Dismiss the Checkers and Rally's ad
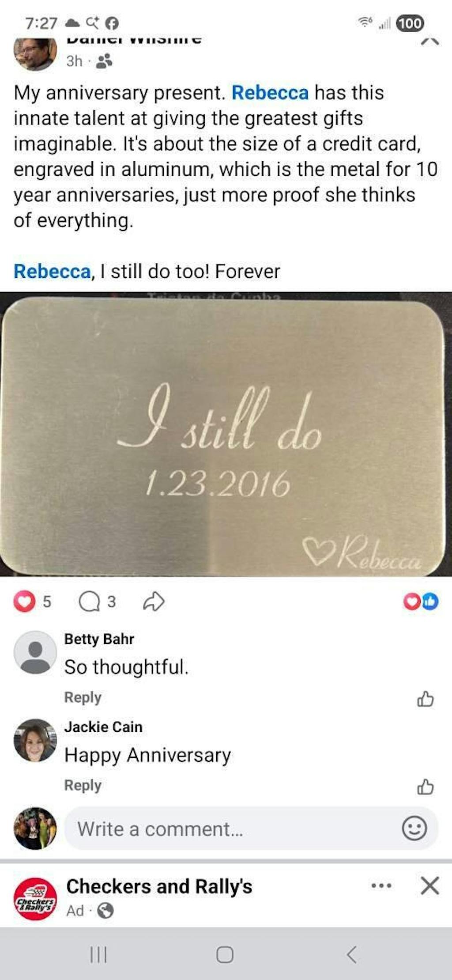 click(x=429, y=885)
